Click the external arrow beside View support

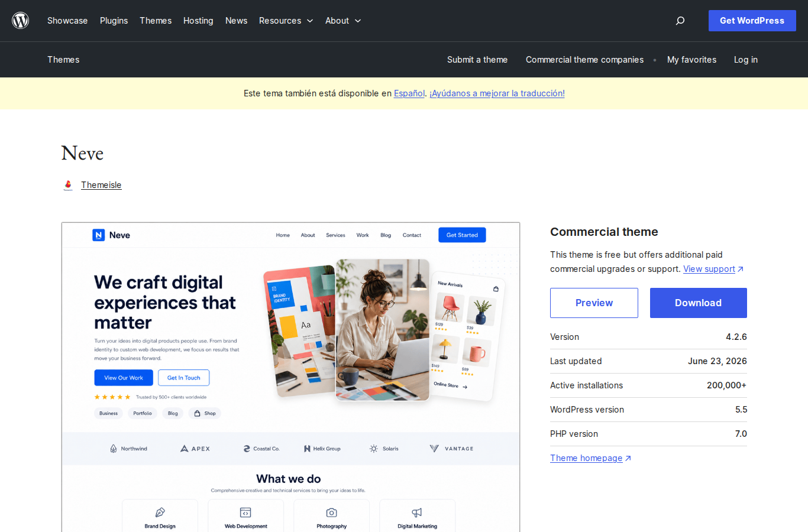(741, 270)
